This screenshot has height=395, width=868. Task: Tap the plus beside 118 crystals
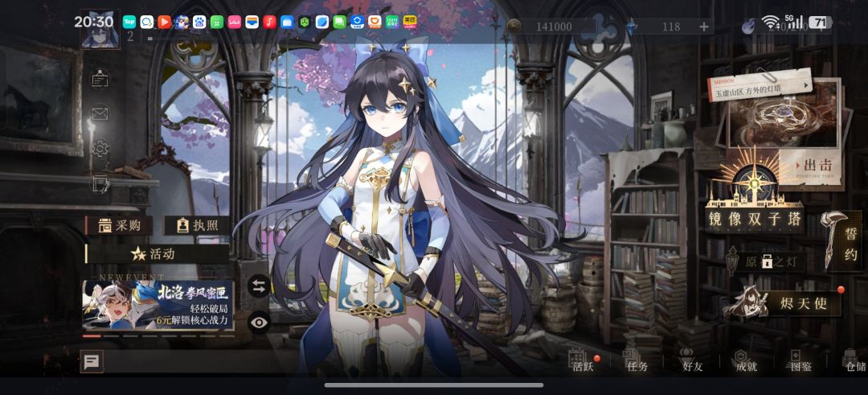click(703, 27)
